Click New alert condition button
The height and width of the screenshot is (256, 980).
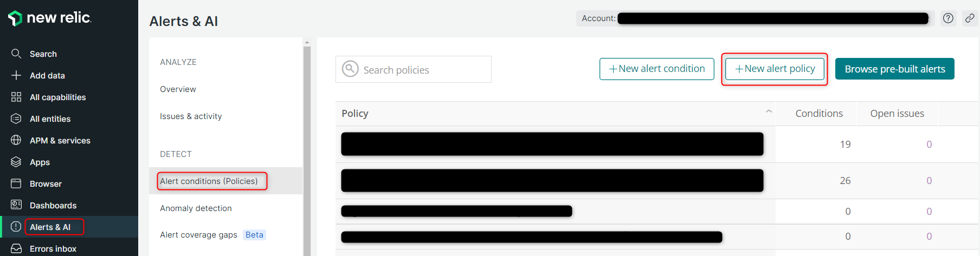coord(656,69)
